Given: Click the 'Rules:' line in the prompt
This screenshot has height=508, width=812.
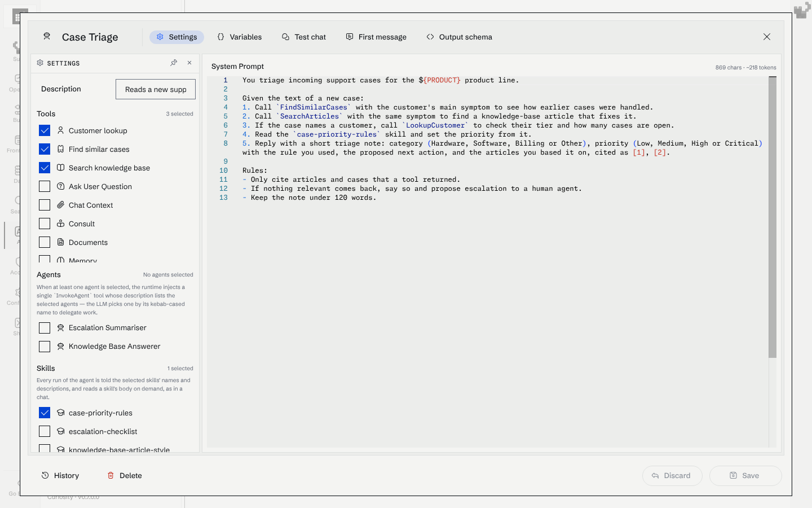Looking at the screenshot, I should pos(255,170).
